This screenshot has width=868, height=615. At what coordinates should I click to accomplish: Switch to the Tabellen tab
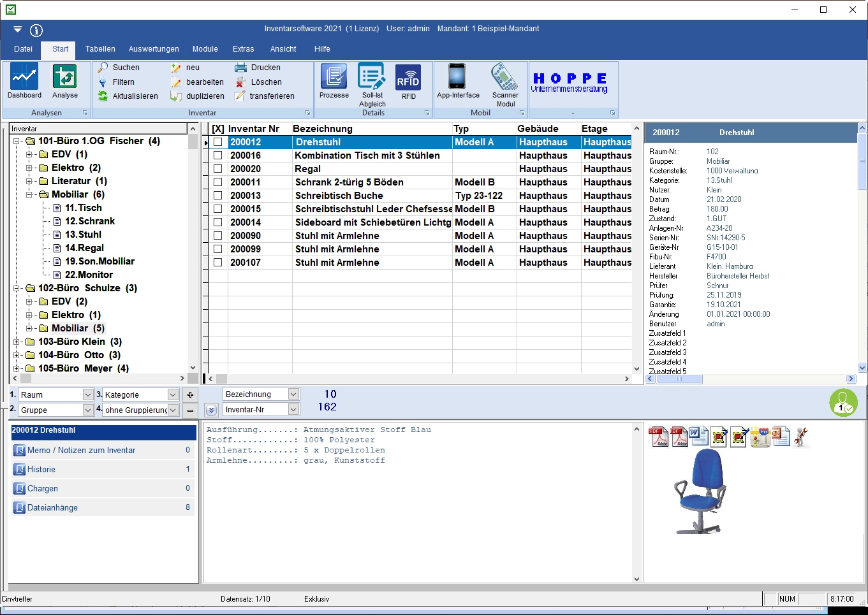point(100,49)
